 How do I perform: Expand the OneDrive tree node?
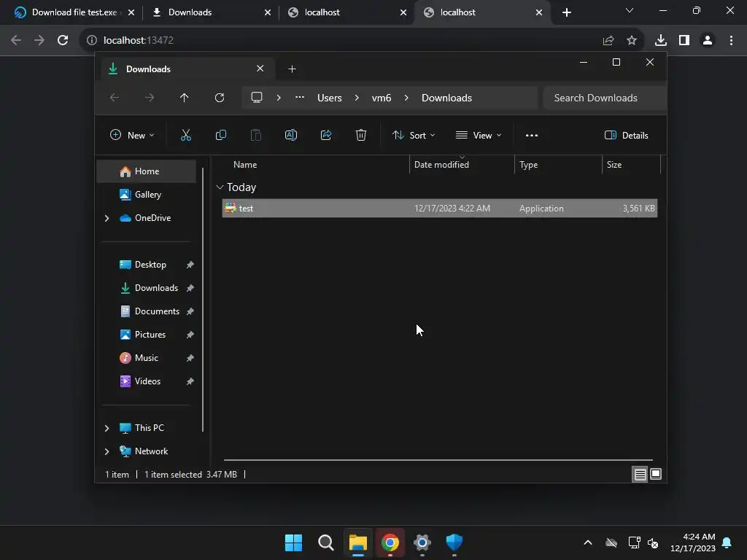107,218
